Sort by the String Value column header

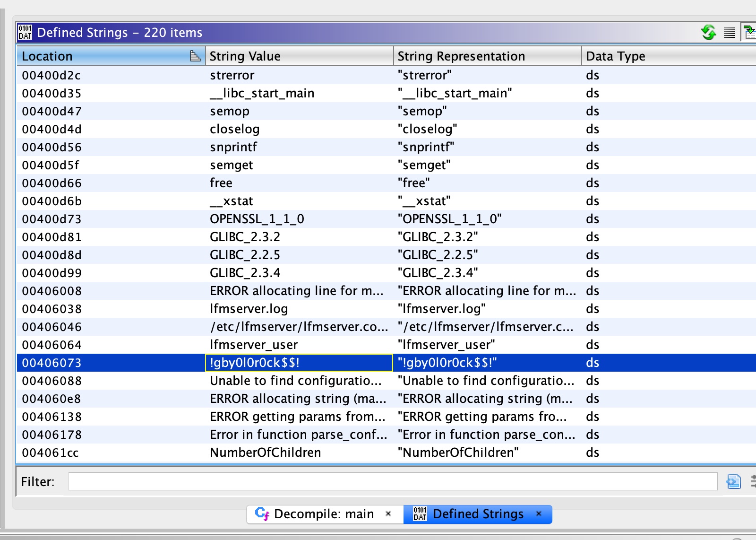tap(299, 56)
